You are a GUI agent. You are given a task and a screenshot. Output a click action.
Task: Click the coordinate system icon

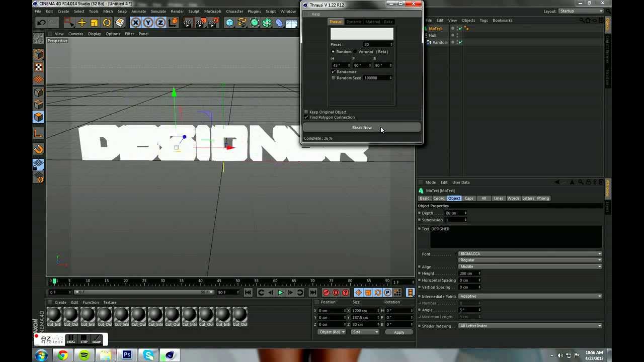coord(173,23)
